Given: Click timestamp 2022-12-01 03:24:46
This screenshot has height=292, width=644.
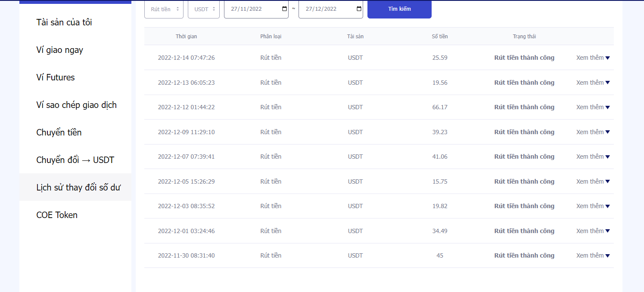Looking at the screenshot, I should [x=186, y=231].
